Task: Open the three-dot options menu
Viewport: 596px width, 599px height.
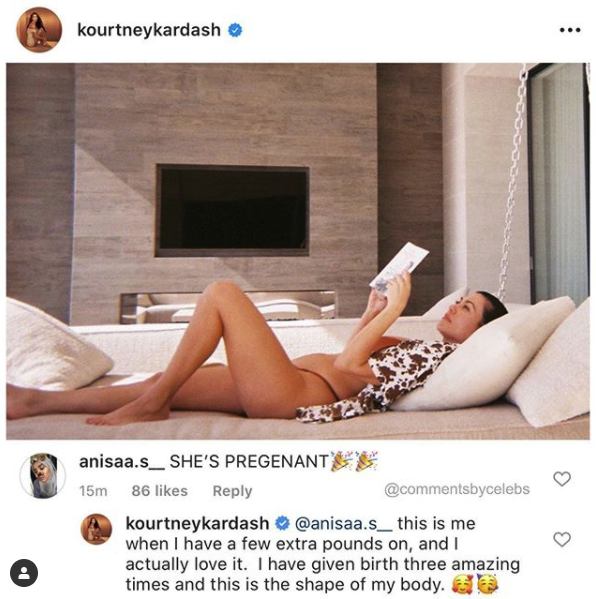Action: click(570, 30)
